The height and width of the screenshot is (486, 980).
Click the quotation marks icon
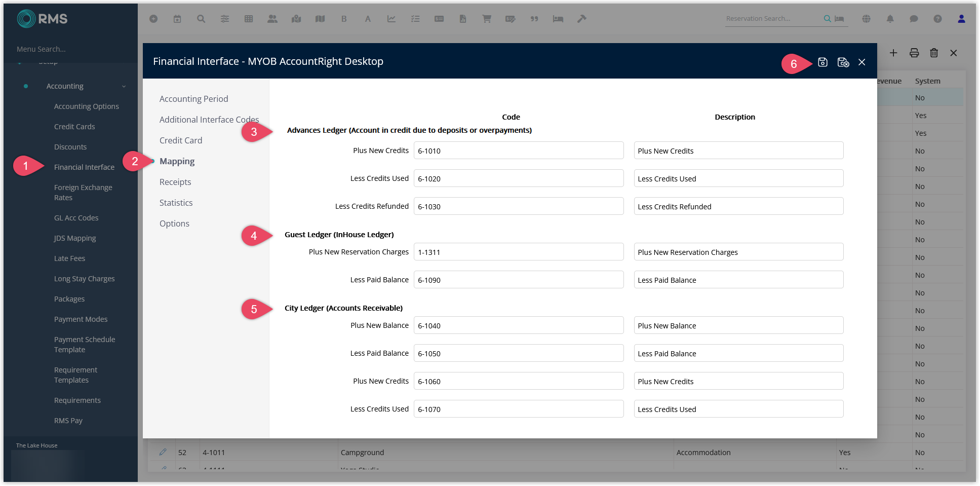(534, 19)
